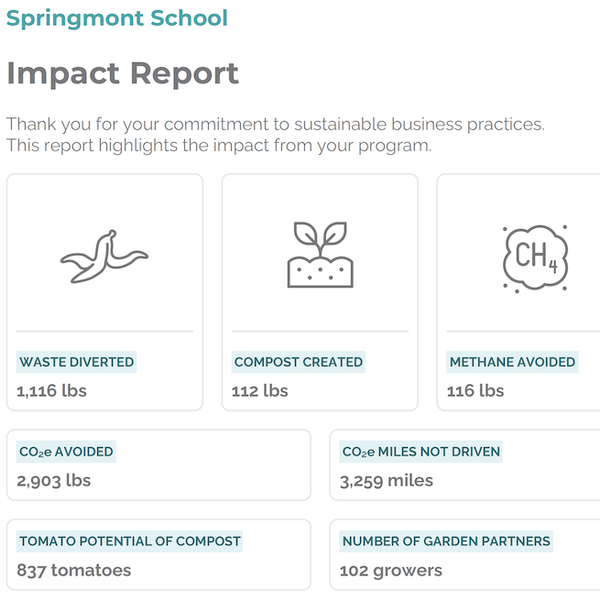The width and height of the screenshot is (600, 600).
Task: Click the METHANE AVOIDED label
Action: click(x=512, y=362)
